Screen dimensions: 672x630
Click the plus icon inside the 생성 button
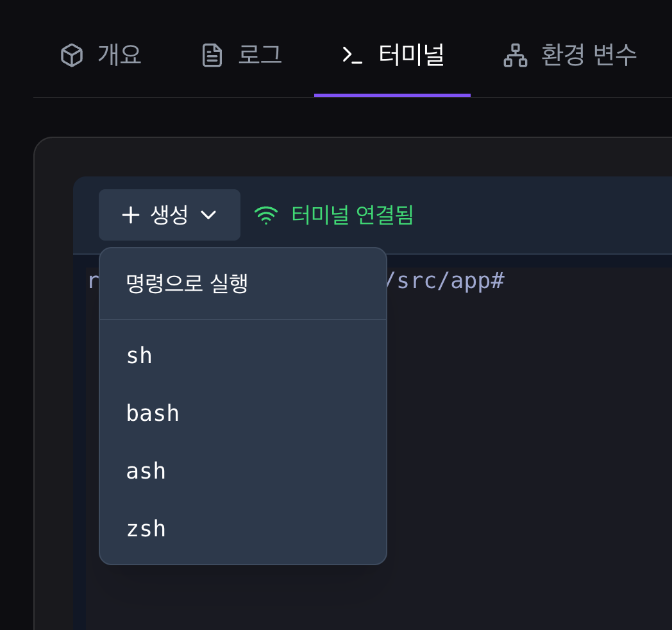point(130,216)
